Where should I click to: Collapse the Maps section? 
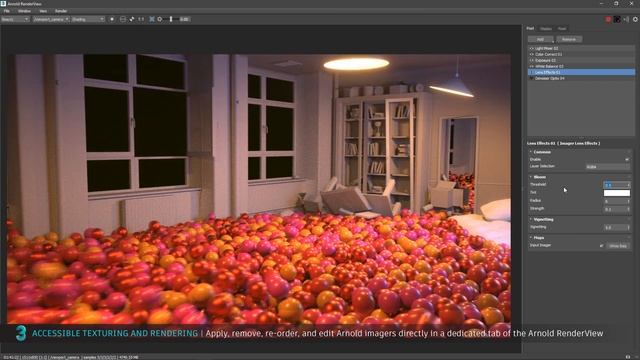point(531,237)
